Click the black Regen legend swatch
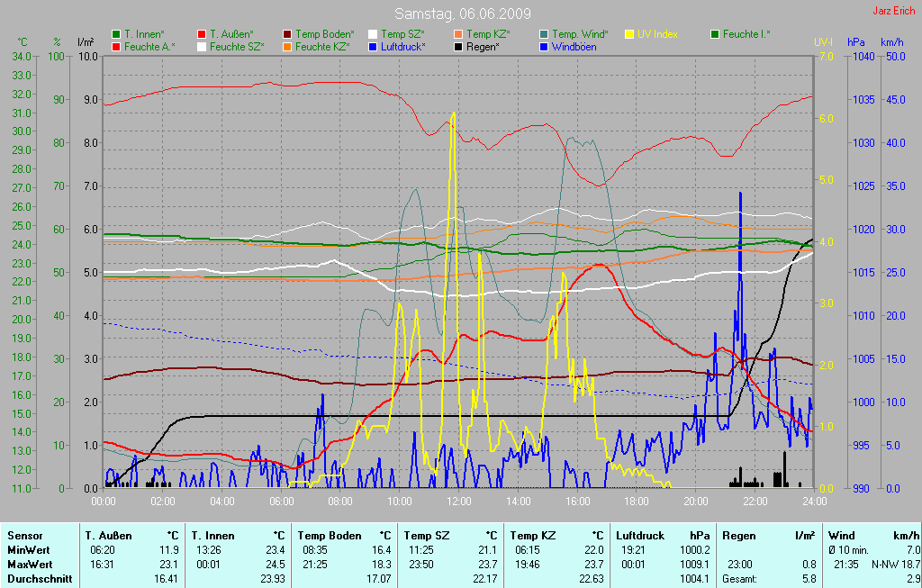 click(x=457, y=46)
